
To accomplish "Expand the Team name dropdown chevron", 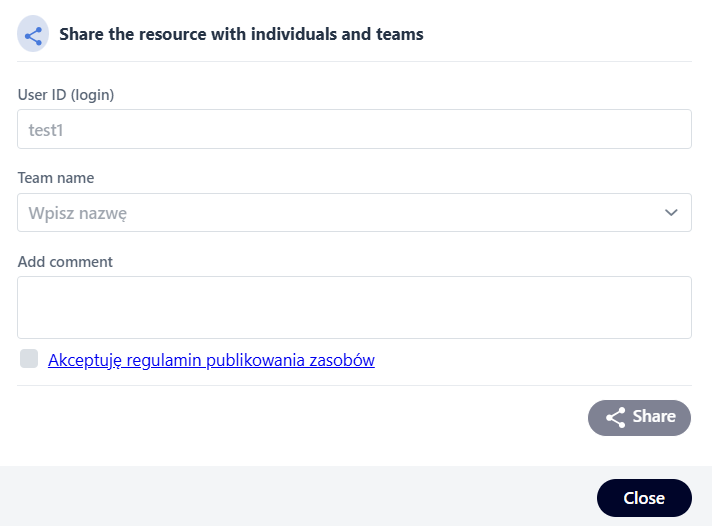I will tap(671, 213).
